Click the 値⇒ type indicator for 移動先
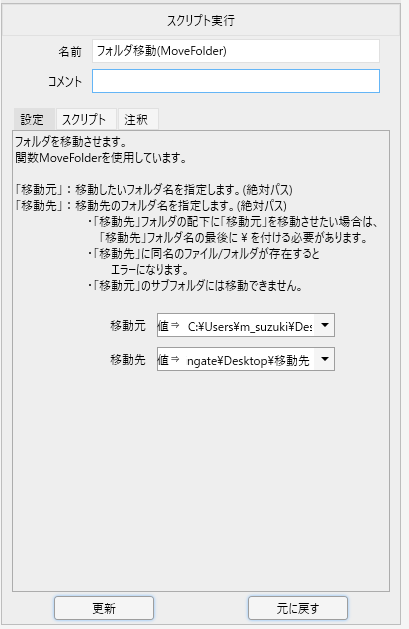The width and height of the screenshot is (409, 629). tap(169, 359)
